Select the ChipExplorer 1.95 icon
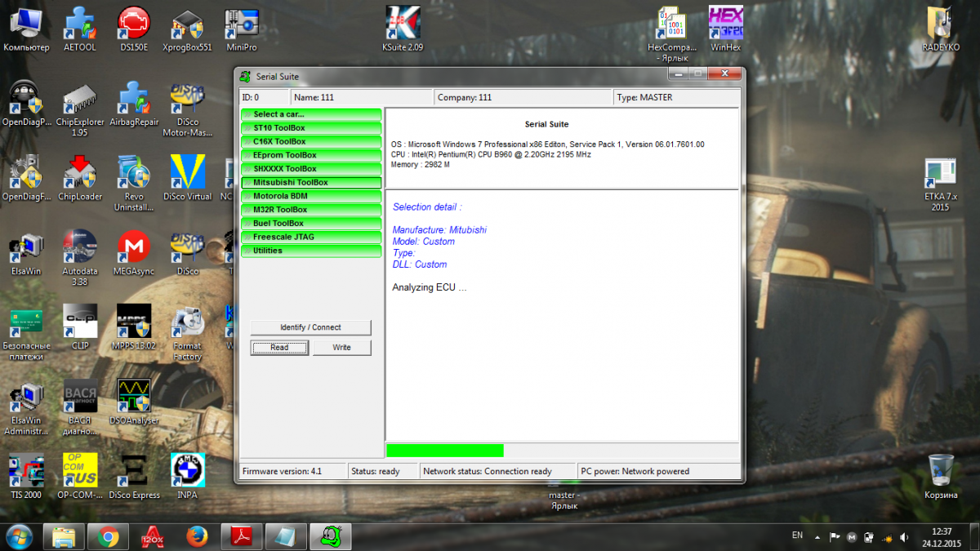The height and width of the screenshot is (551, 980). [x=79, y=109]
